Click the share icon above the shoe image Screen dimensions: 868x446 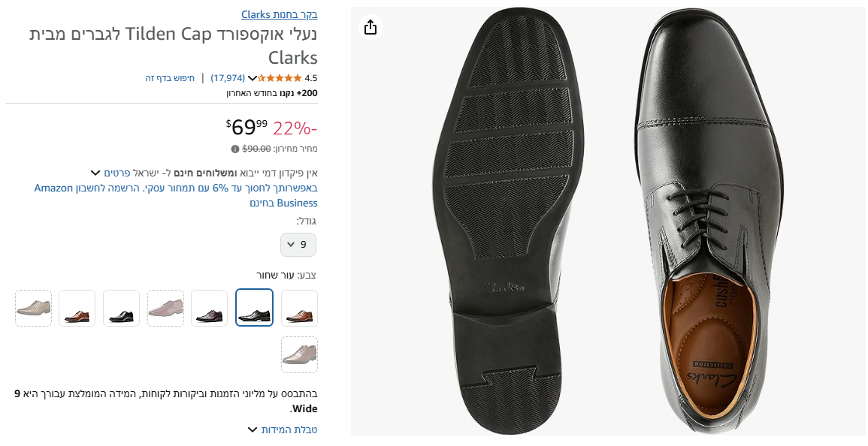tap(370, 28)
